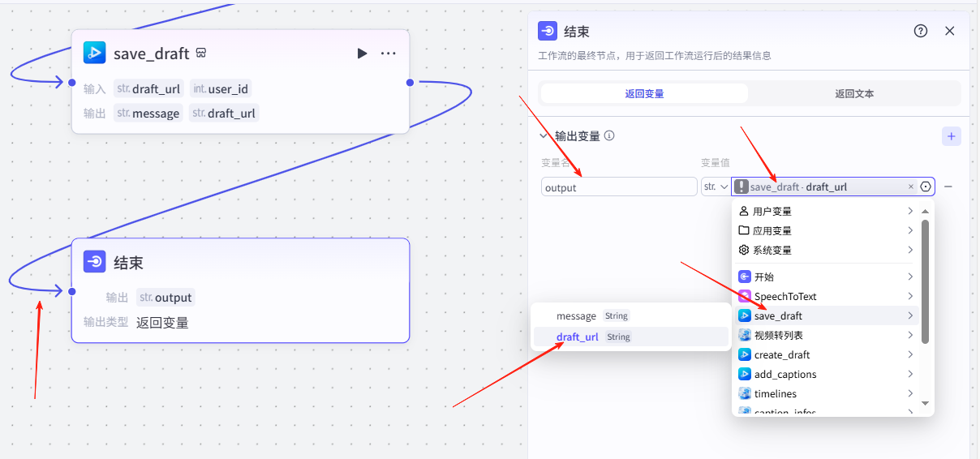The image size is (980, 459).
Task: Add a new output variable with plus button
Action: tap(951, 136)
